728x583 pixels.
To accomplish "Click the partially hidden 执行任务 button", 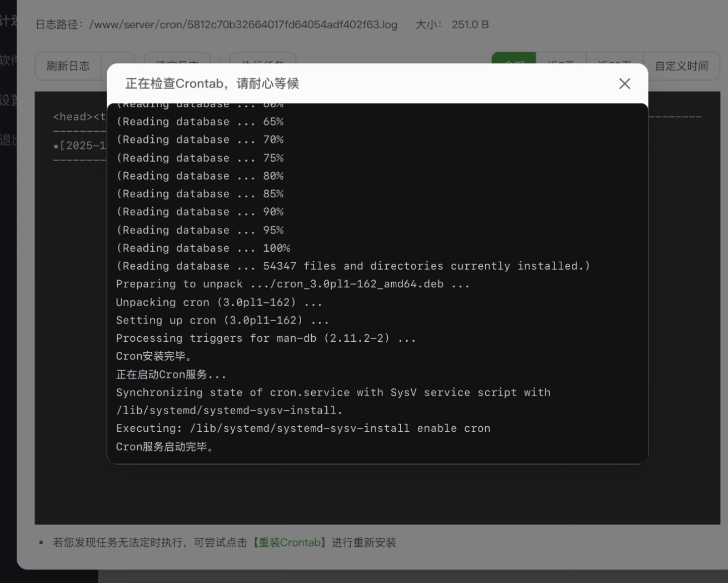I will pyautogui.click(x=262, y=58).
